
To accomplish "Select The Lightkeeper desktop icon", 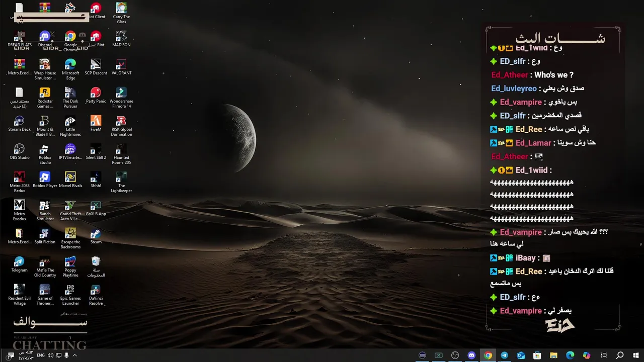I will (x=121, y=182).
